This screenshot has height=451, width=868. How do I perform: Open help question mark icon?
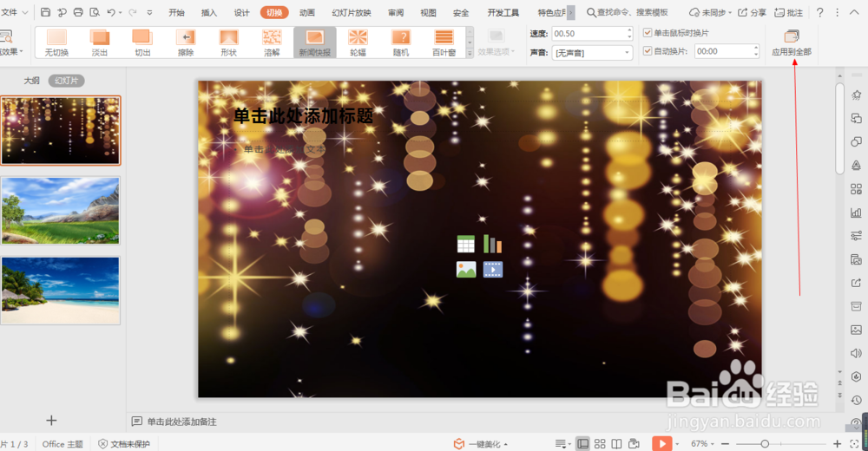820,12
